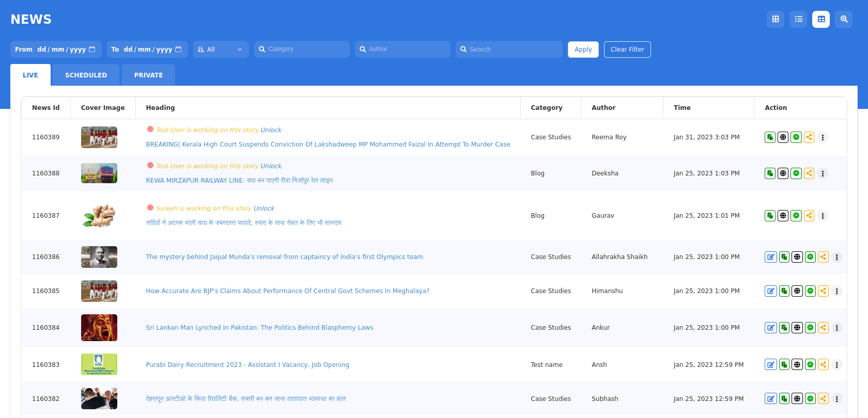Click the blue edit icon for news 1160386
868x418 pixels.
pos(770,257)
